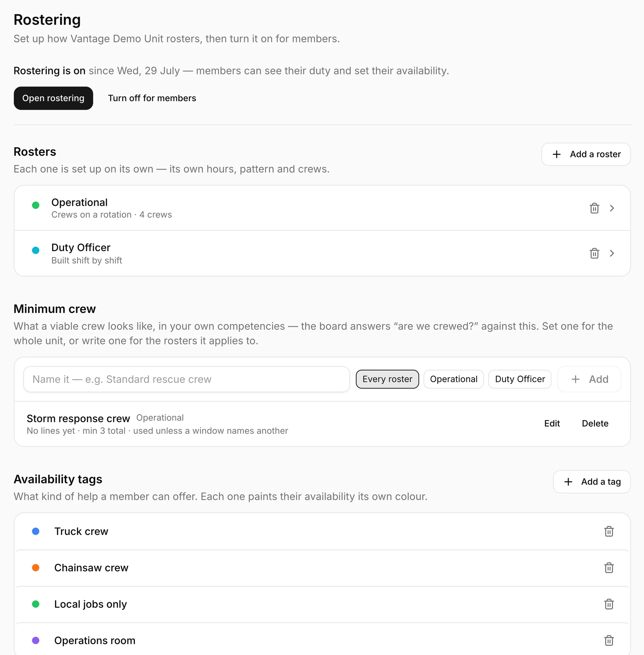The image size is (644, 655).
Task: Delete the Operational roster via trash icon
Action: click(x=594, y=208)
